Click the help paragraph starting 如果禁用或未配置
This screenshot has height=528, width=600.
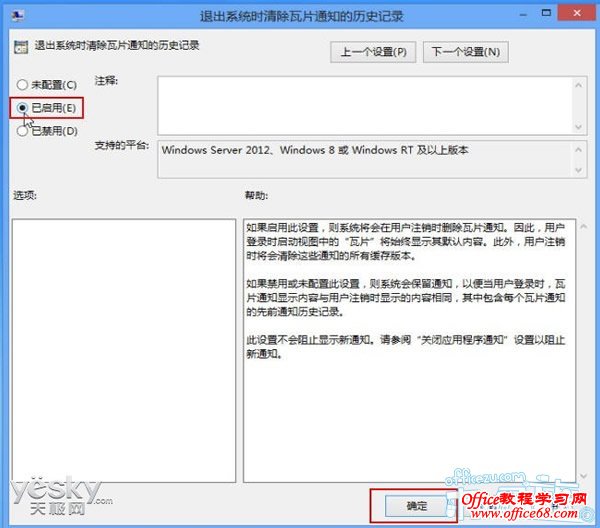coord(405,298)
